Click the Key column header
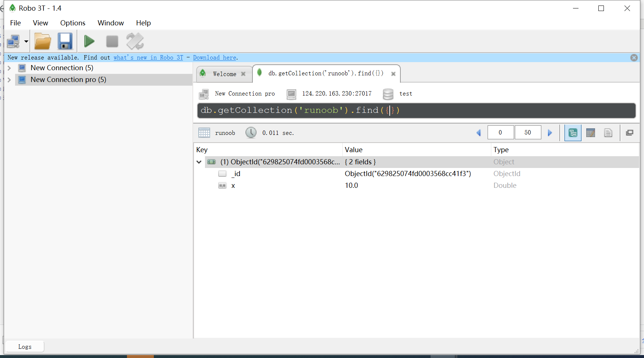Image resolution: width=644 pixels, height=358 pixels. click(268, 150)
